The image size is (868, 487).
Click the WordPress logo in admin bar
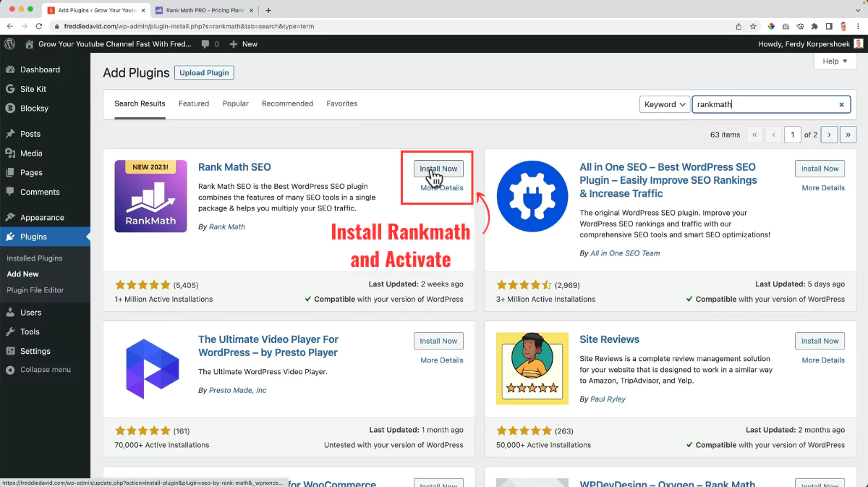click(x=9, y=43)
